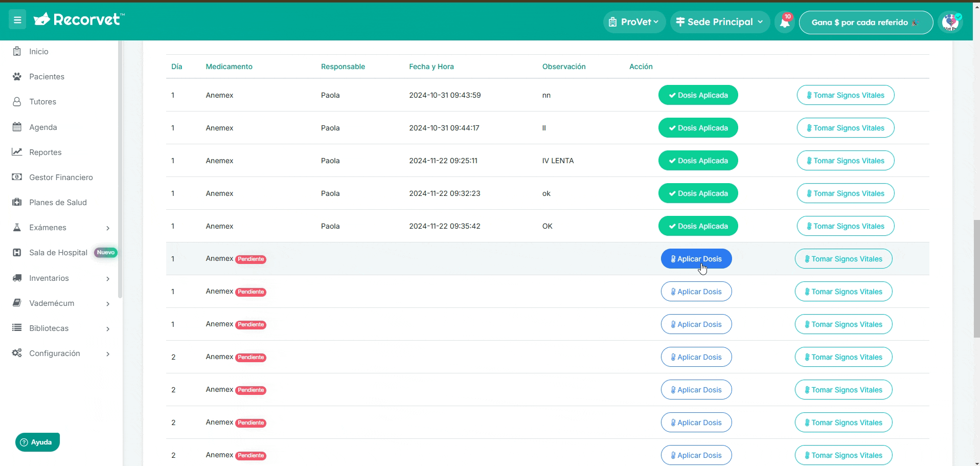The height and width of the screenshot is (466, 980).
Task: Toggle the hamburger sidebar menu
Action: 17,20
